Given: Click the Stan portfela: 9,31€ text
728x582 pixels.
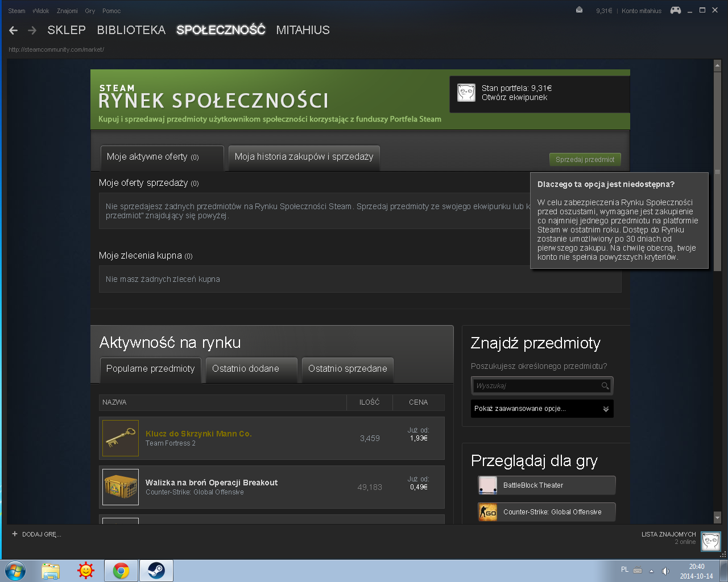Looking at the screenshot, I should [x=517, y=88].
